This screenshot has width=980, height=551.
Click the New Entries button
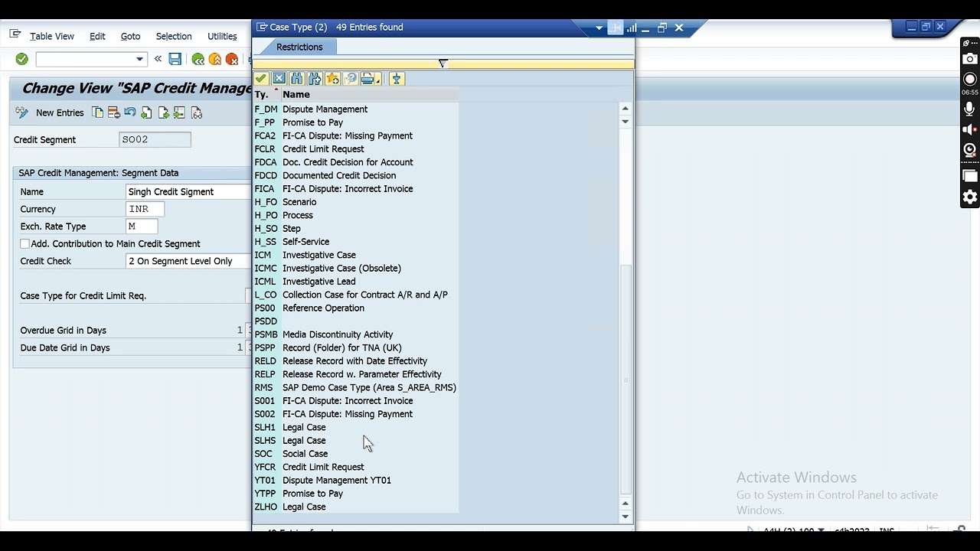[60, 112]
